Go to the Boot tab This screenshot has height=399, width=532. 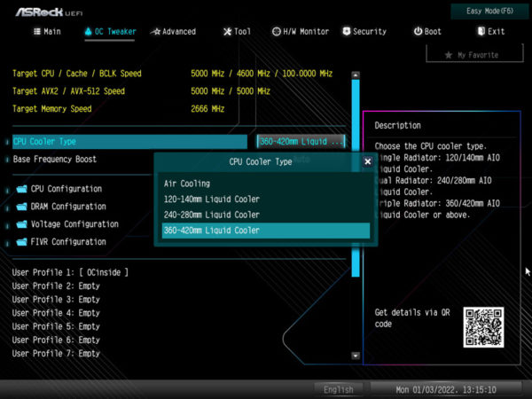pos(426,31)
